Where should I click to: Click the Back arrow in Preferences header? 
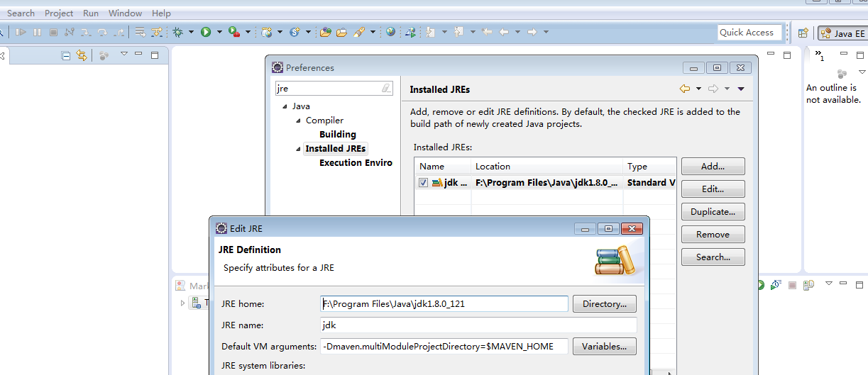tap(684, 89)
